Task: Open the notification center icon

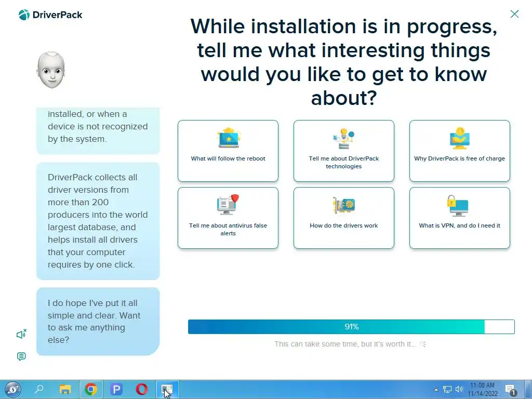Action: pyautogui.click(x=511, y=390)
